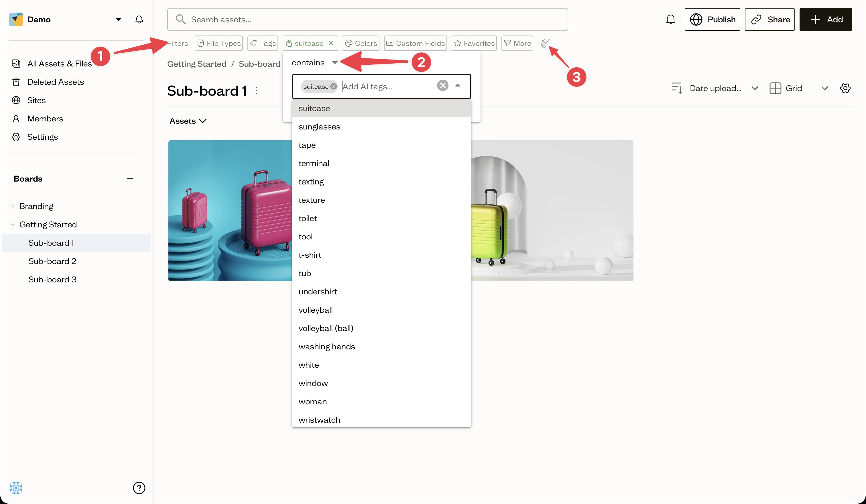Open view settings gear icon
Image resolution: width=866 pixels, height=504 pixels.
[x=845, y=88]
